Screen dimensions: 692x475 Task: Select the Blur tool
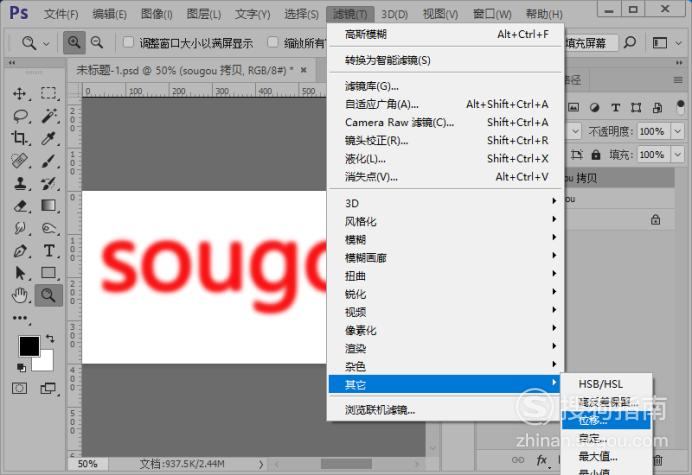tap(20, 228)
